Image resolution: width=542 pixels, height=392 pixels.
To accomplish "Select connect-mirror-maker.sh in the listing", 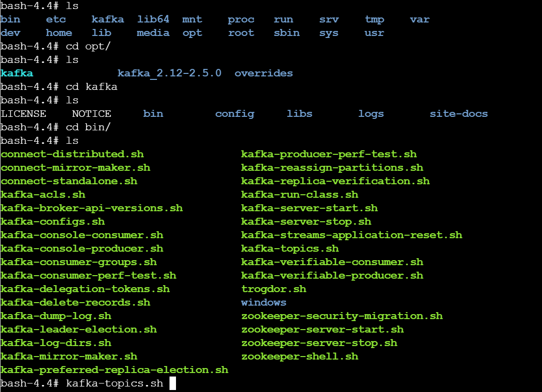I will click(75, 167).
